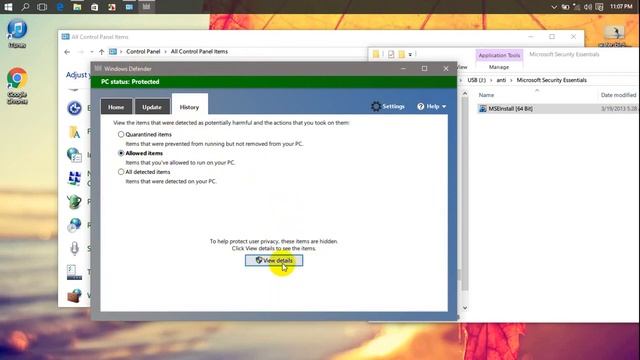Click the speech recognition microphone icon in Control Panel
The image size is (640, 360).
(x=74, y=248)
